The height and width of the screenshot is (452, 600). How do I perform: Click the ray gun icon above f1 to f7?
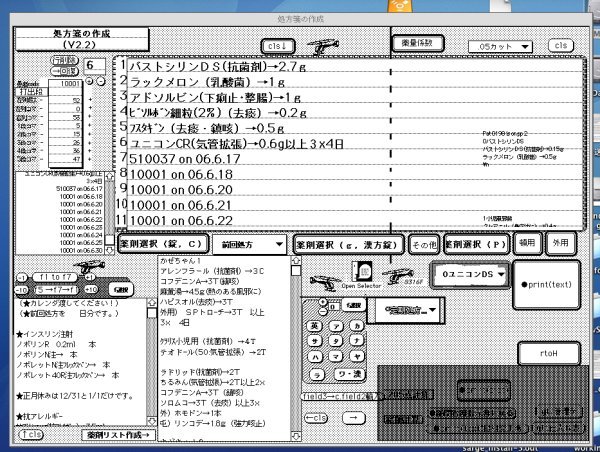(x=88, y=266)
